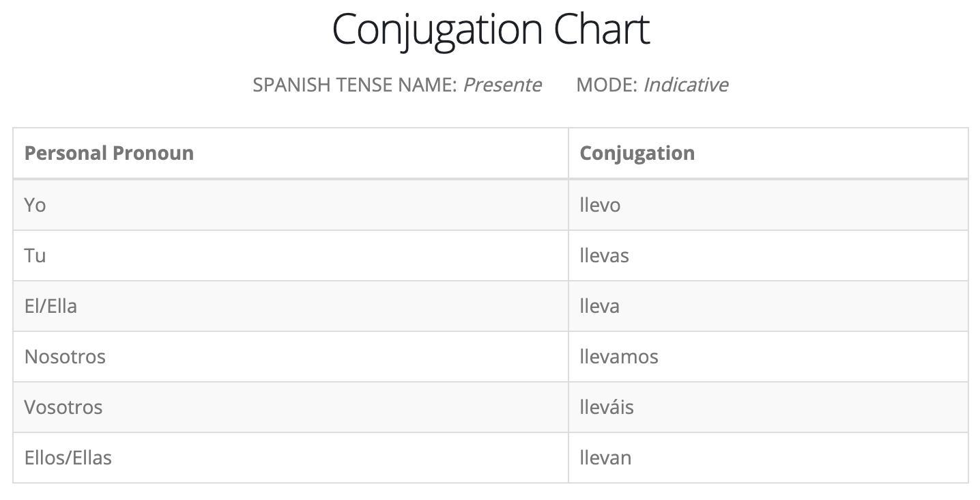Select the 'llevas' conjugation
980x500 pixels.
coord(604,255)
